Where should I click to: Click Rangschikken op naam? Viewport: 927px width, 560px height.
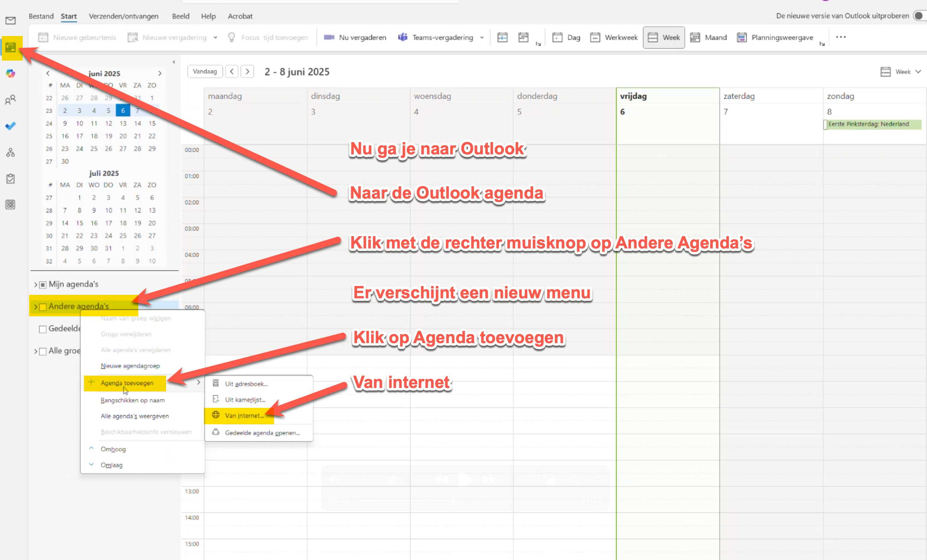pos(143,400)
